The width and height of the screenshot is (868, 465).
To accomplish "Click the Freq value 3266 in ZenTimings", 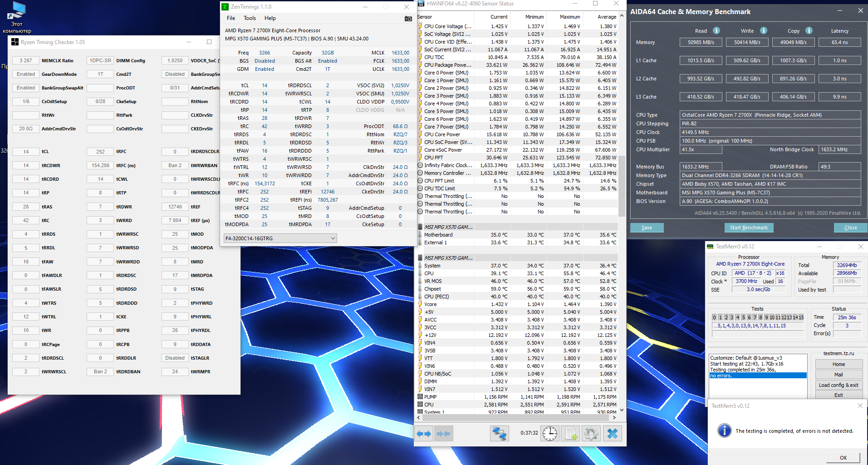I will [x=265, y=53].
